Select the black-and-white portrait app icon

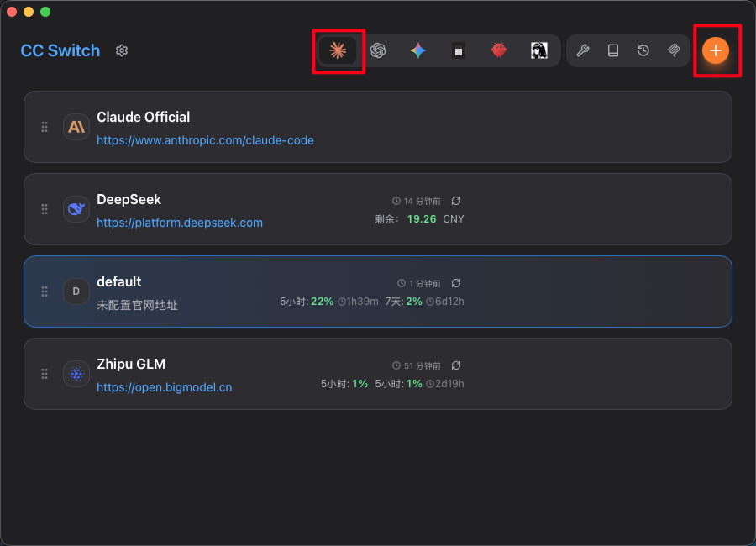(539, 50)
